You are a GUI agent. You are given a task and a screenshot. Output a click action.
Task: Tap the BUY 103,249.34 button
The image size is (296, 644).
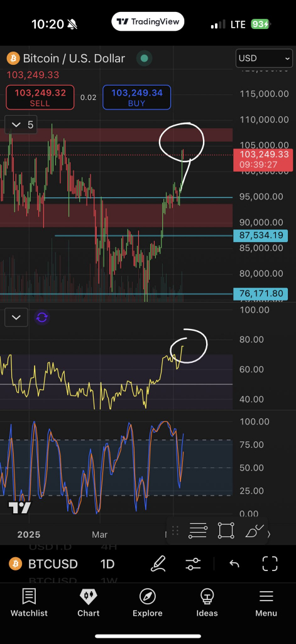click(x=137, y=97)
